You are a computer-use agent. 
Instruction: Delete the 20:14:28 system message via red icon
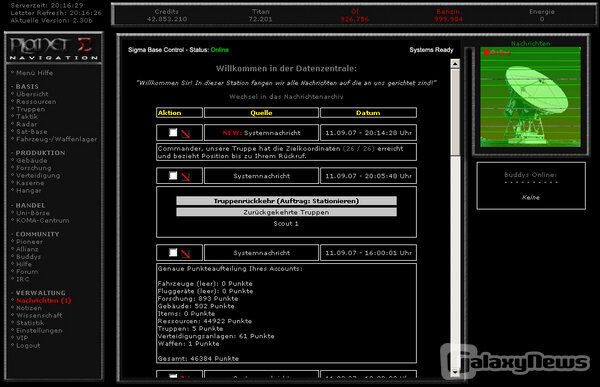click(x=186, y=134)
